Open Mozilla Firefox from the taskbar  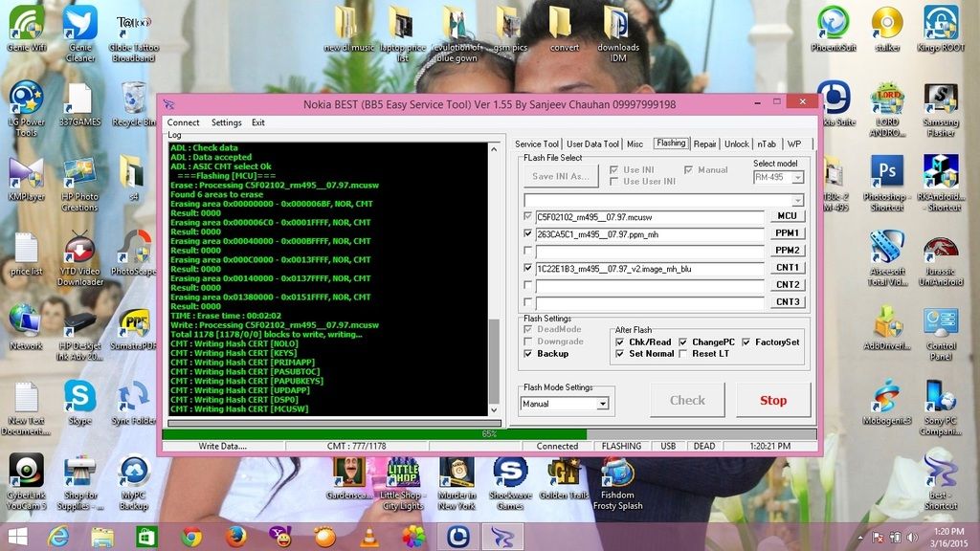(x=236, y=537)
